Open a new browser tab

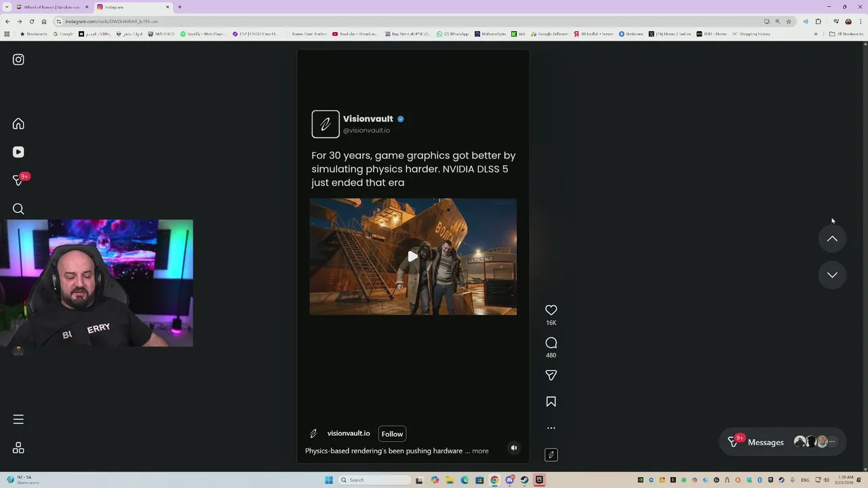click(x=180, y=7)
